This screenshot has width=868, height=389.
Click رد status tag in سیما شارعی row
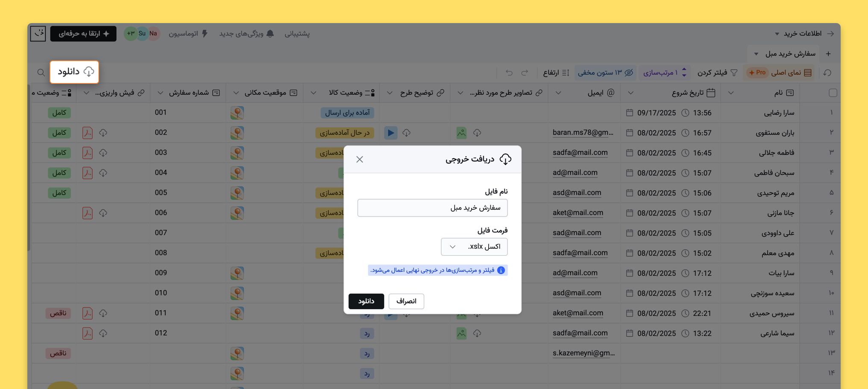coord(367,333)
